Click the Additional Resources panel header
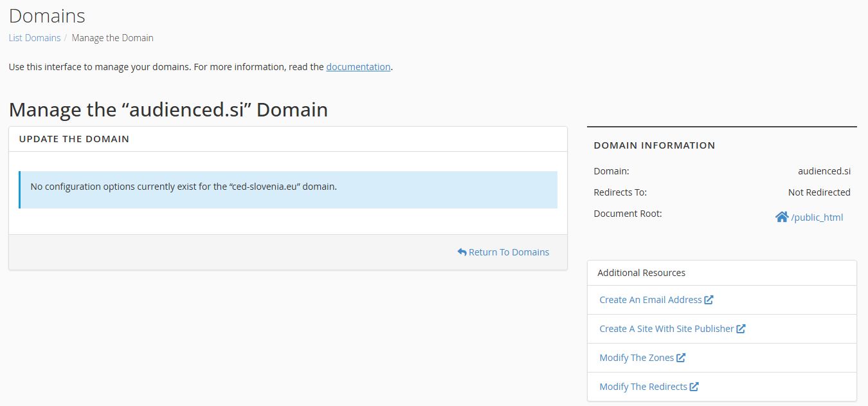Image resolution: width=868 pixels, height=406 pixels. pos(641,273)
